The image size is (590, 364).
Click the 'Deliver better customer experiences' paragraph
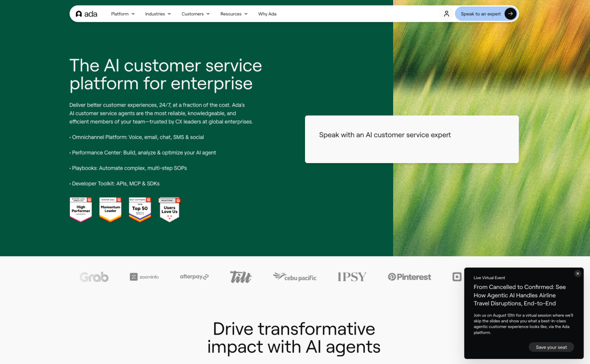click(x=161, y=113)
